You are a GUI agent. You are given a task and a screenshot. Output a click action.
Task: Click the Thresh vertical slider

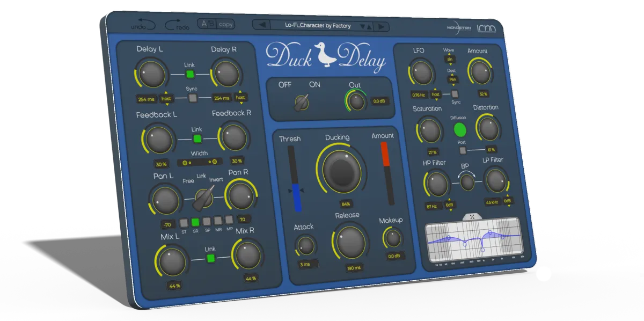(x=294, y=178)
